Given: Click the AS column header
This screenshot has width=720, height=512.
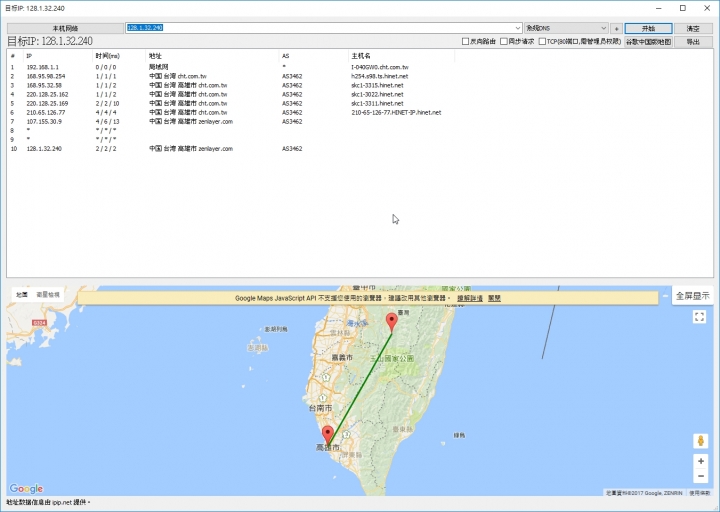Looking at the screenshot, I should (x=314, y=56).
